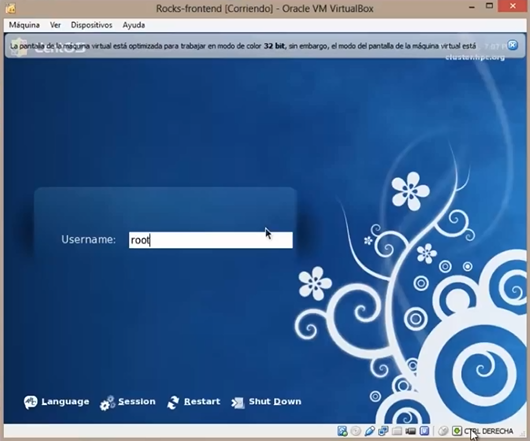Screen dimensions: 530x441
Task: Focus the Username input field
Action: [211, 240]
